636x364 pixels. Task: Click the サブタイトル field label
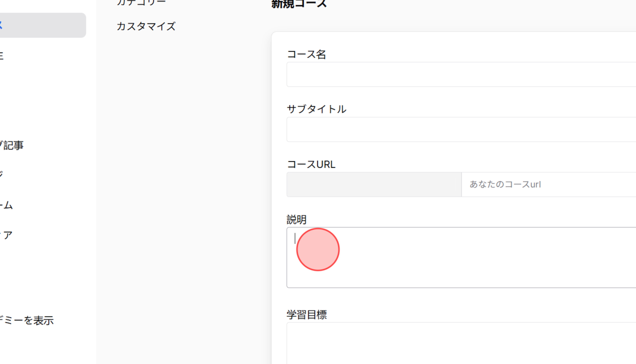tap(317, 109)
